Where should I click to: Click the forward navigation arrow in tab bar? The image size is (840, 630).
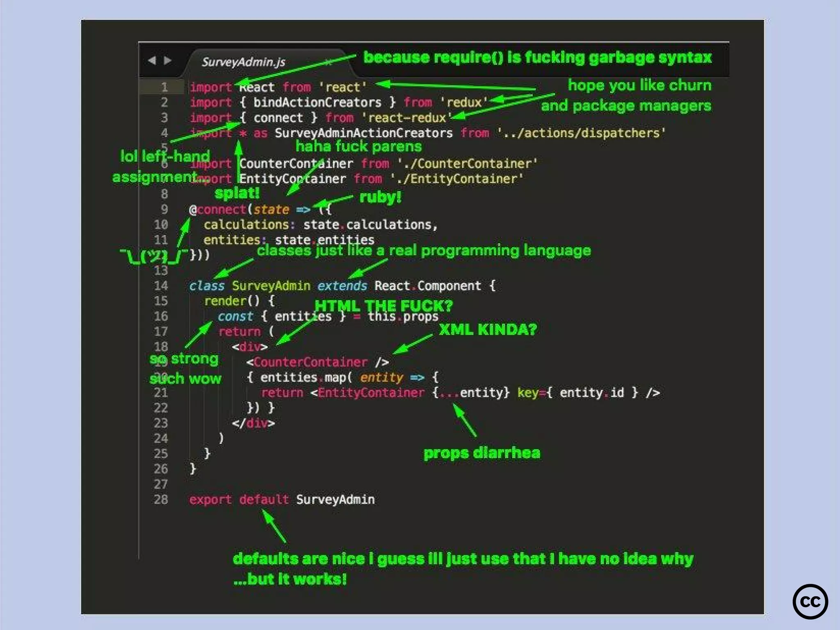click(x=167, y=61)
